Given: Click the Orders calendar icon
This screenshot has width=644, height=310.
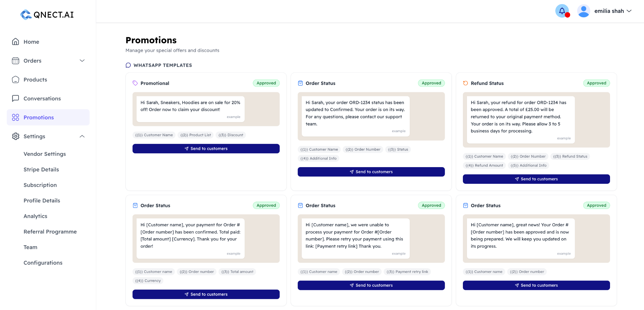Looking at the screenshot, I should (15, 61).
